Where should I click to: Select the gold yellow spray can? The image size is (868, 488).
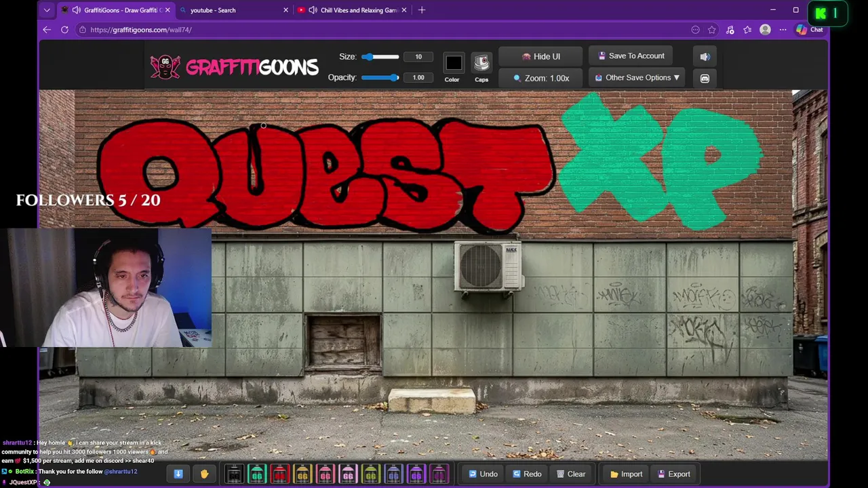(302, 474)
